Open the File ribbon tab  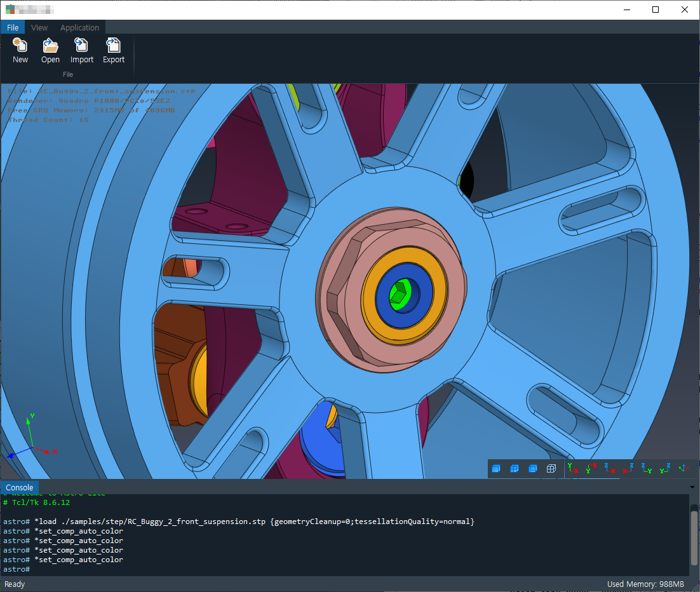(13, 27)
